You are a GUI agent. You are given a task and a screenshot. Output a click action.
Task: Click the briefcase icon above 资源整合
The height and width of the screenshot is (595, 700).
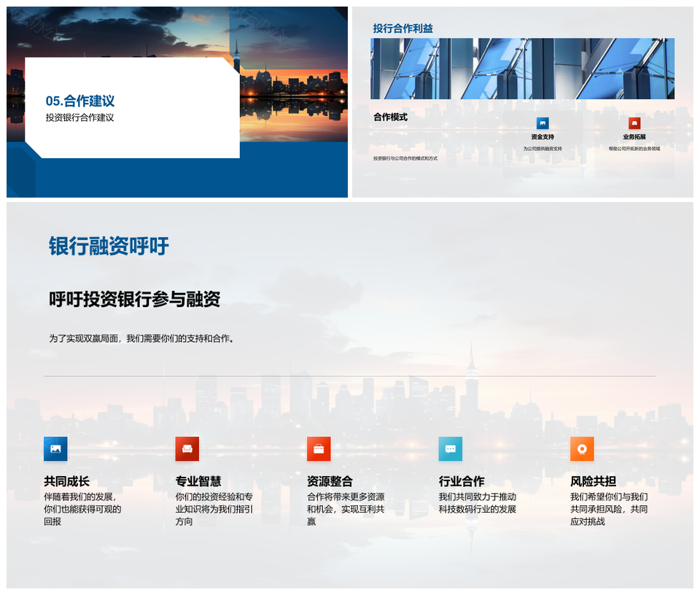(319, 448)
